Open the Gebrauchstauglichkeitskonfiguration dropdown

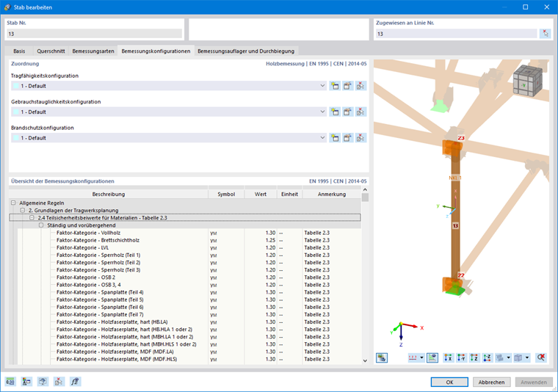(x=322, y=112)
